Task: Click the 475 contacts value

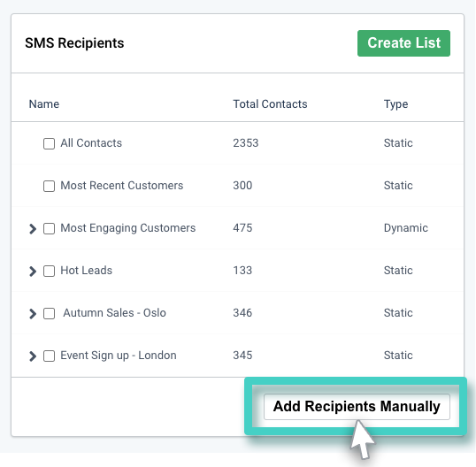Action: click(x=242, y=228)
